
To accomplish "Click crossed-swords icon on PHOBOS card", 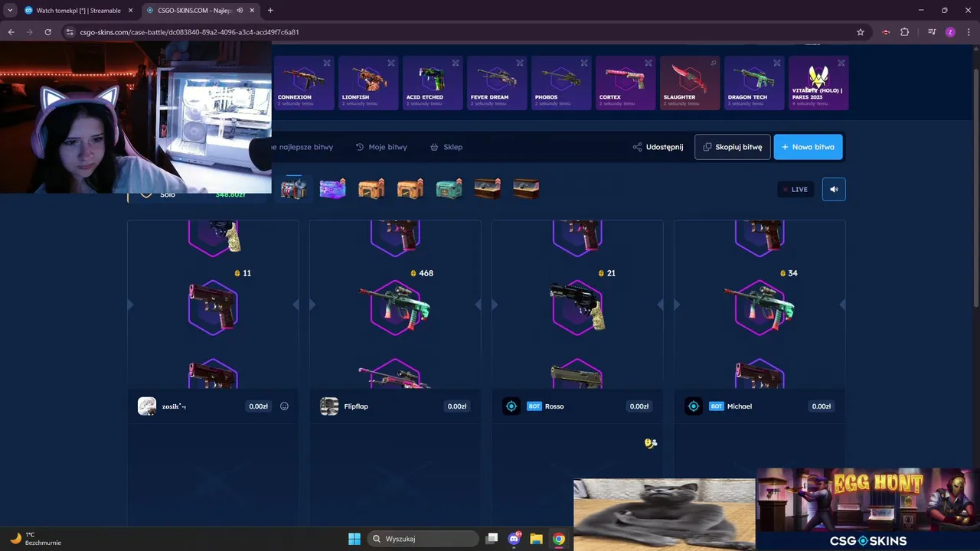I will pyautogui.click(x=584, y=63).
